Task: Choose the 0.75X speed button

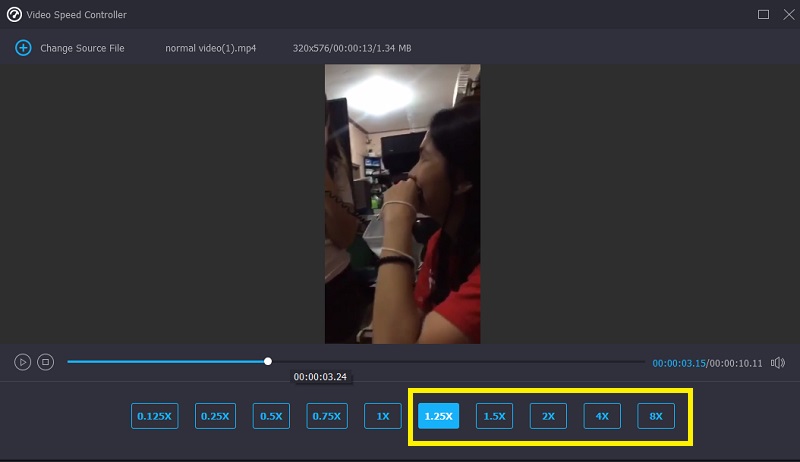Action: [327, 416]
